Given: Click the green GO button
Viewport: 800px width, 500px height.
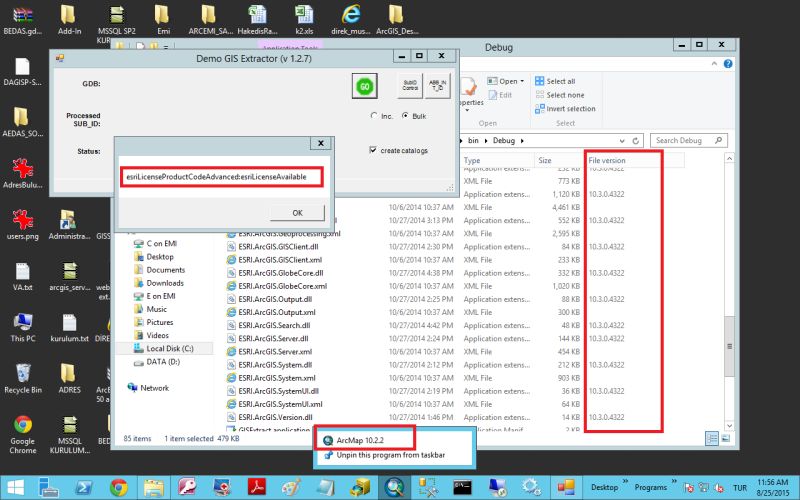Looking at the screenshot, I should pos(364,86).
